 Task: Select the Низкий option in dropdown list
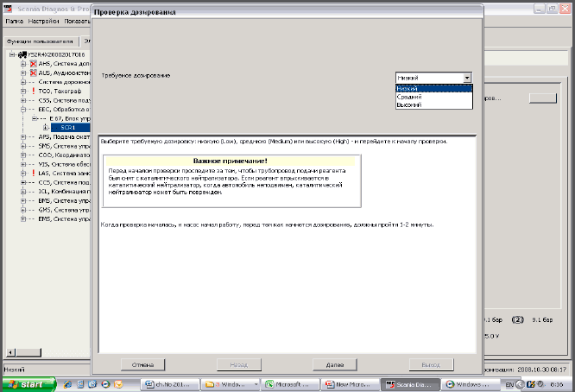433,88
